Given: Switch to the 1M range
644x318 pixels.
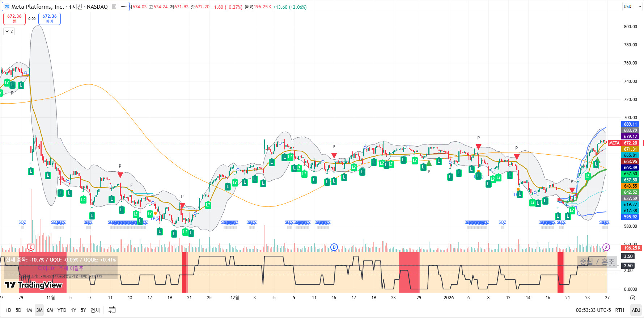Looking at the screenshot, I should point(29,310).
